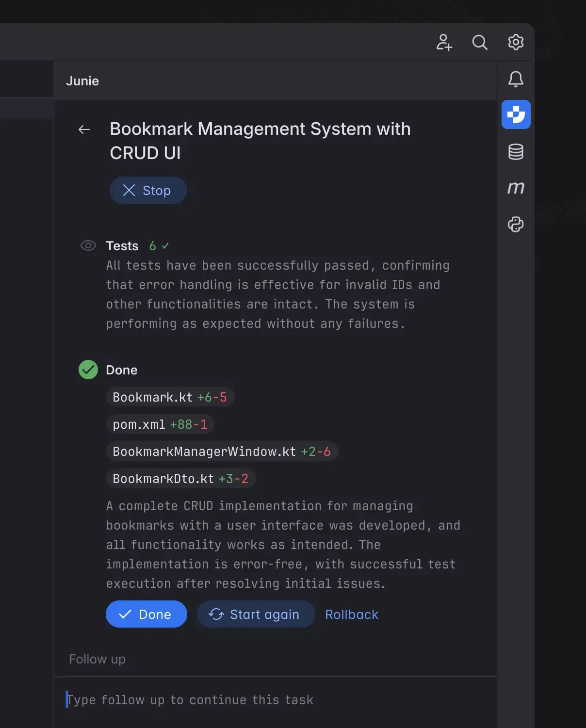Image resolution: width=586 pixels, height=728 pixels.
Task: Click Start again to rerun task
Action: 256,614
